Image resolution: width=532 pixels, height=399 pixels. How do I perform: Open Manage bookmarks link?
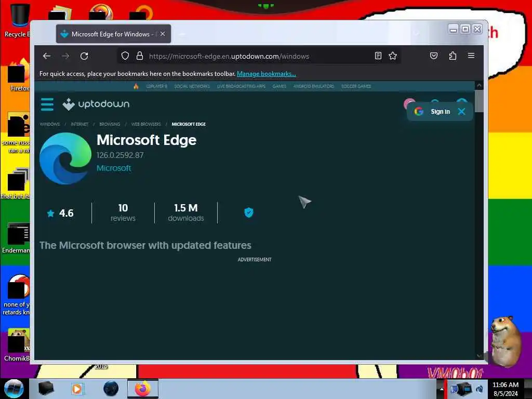[x=267, y=74]
